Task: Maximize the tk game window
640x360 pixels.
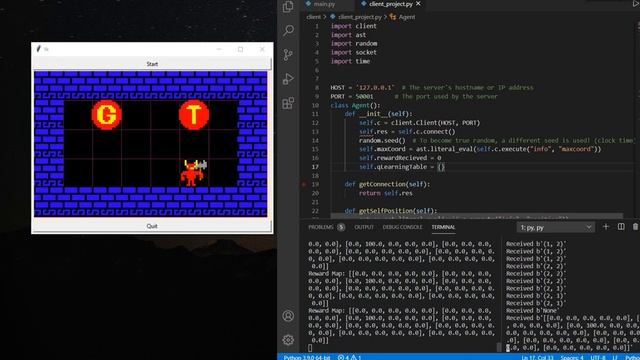Action: coord(240,49)
